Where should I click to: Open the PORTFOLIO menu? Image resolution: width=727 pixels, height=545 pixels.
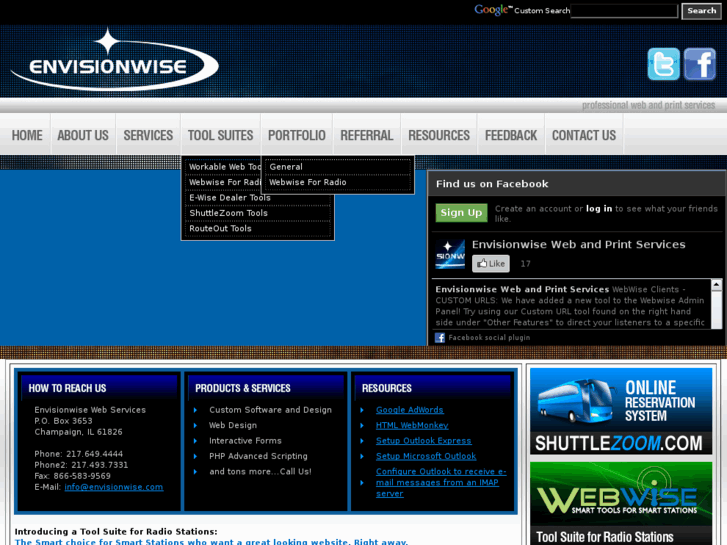click(x=297, y=135)
